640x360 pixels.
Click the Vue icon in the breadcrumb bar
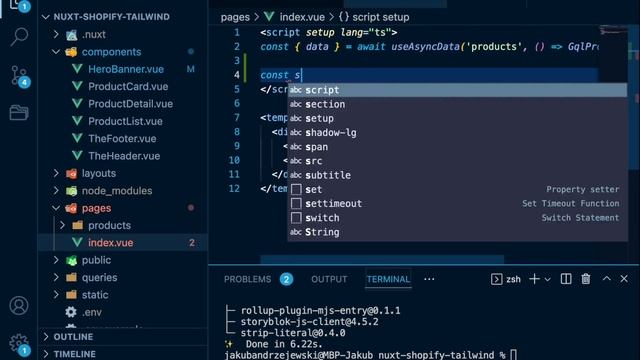point(269,17)
